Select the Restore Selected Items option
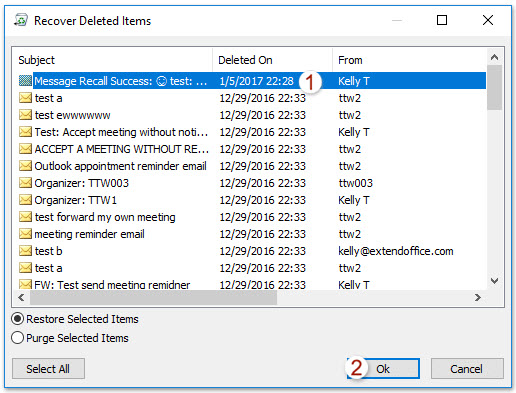 pyautogui.click(x=17, y=319)
